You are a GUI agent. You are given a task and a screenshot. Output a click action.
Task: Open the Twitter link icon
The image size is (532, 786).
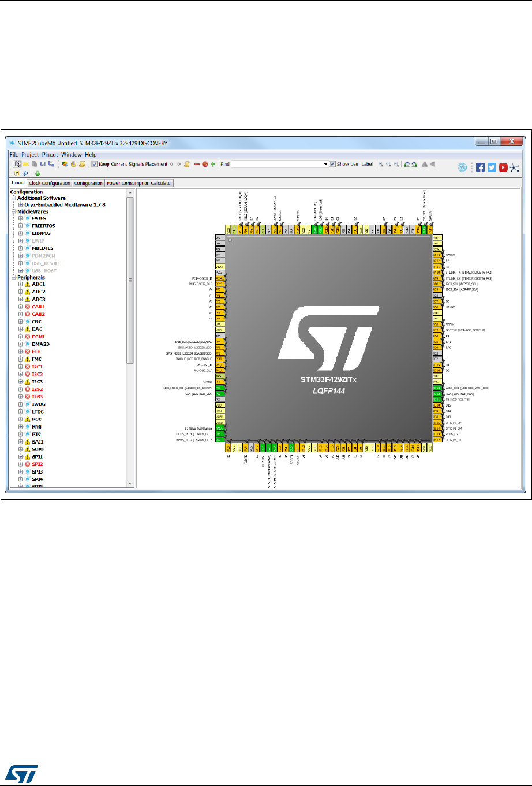492,167
